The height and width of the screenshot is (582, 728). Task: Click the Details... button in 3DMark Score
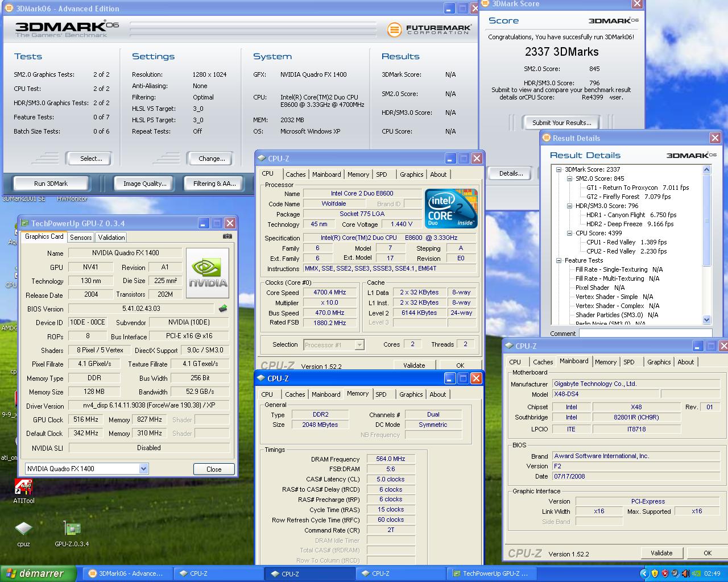pos(511,173)
